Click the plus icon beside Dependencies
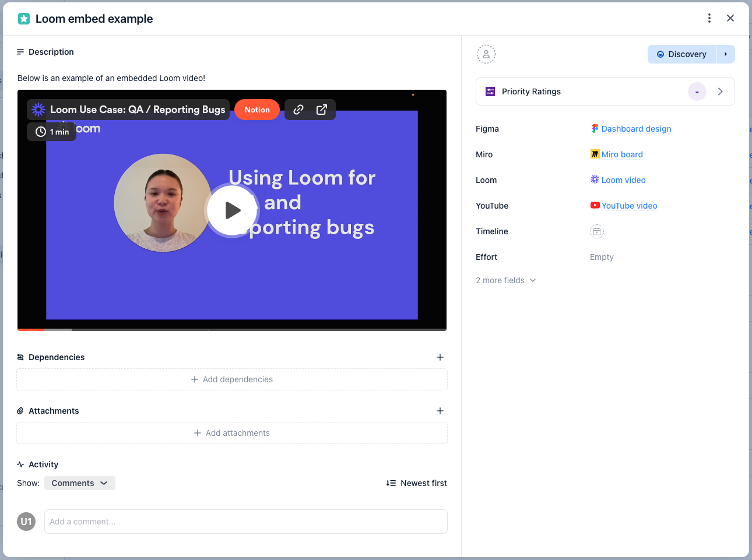Viewport: 752px width, 560px height. 440,357
